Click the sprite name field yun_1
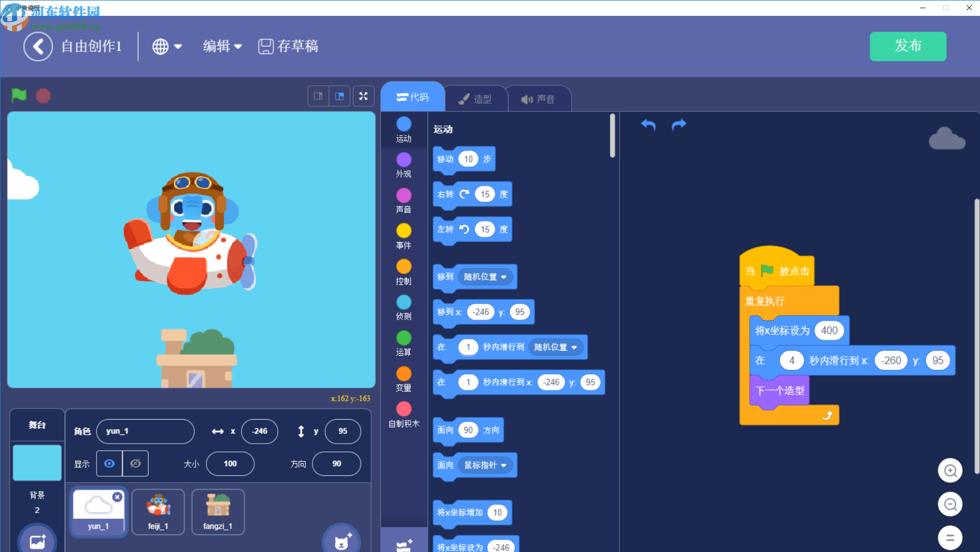The width and height of the screenshot is (980, 552). pos(145,431)
